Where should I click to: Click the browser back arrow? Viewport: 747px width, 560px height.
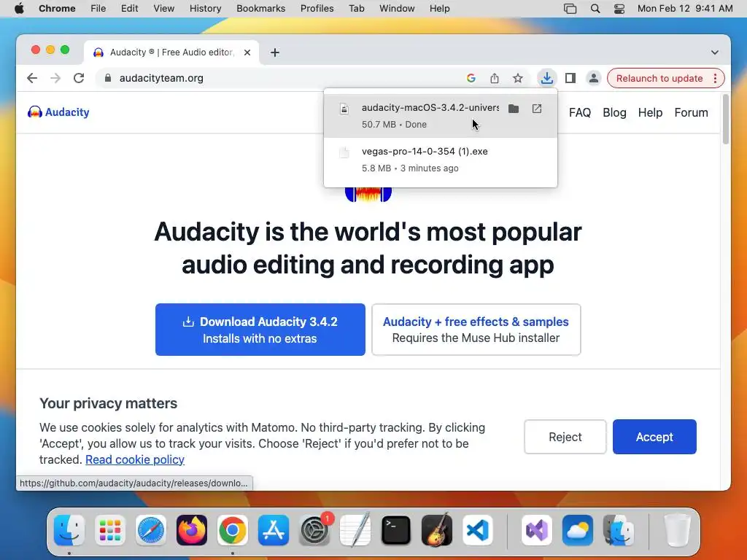(x=32, y=78)
